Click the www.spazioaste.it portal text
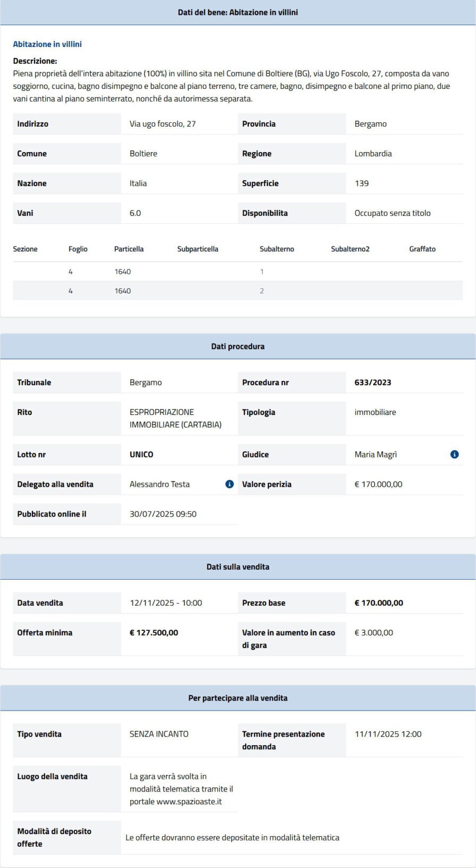 pyautogui.click(x=189, y=802)
